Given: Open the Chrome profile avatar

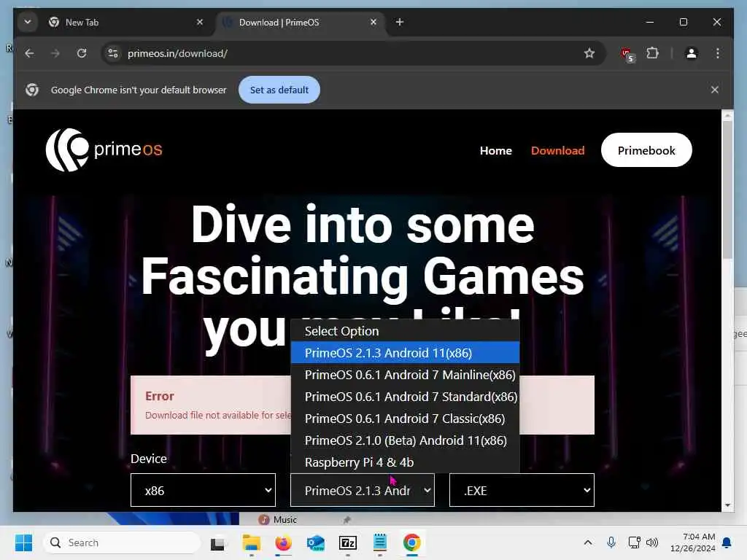Looking at the screenshot, I should [x=692, y=53].
